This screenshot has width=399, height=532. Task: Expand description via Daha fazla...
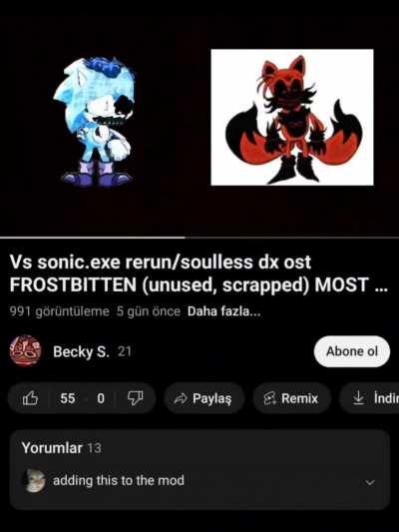pyautogui.click(x=223, y=311)
